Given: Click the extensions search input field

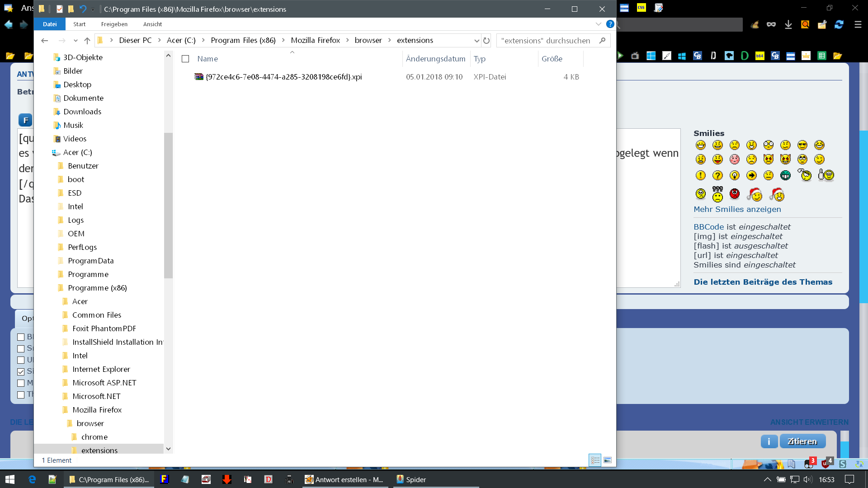Looking at the screenshot, I should [x=545, y=41].
